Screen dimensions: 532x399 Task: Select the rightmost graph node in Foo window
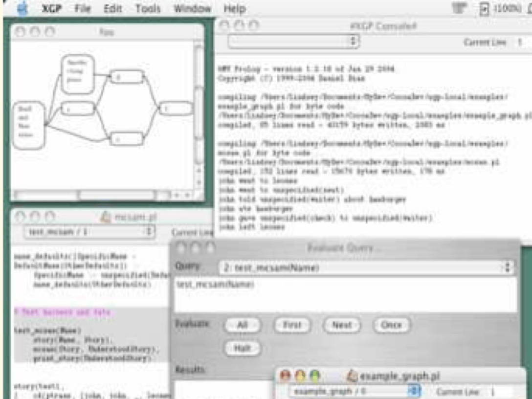[x=176, y=108]
